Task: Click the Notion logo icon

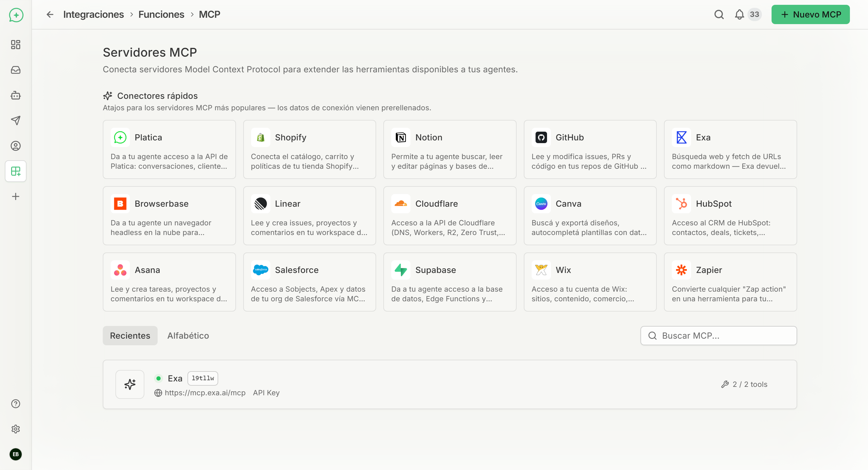Action: (401, 137)
